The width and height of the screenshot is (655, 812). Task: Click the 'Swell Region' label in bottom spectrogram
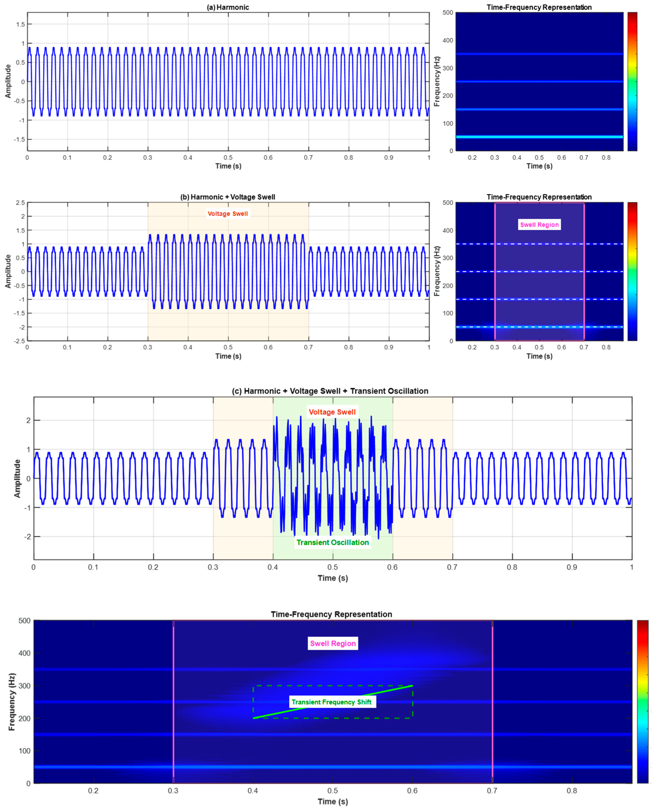tap(333, 643)
